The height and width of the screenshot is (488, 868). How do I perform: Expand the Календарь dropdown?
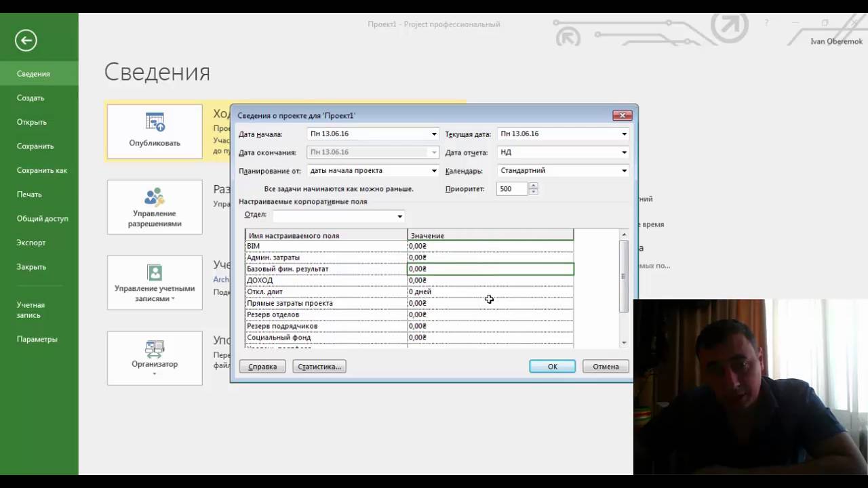pyautogui.click(x=625, y=171)
